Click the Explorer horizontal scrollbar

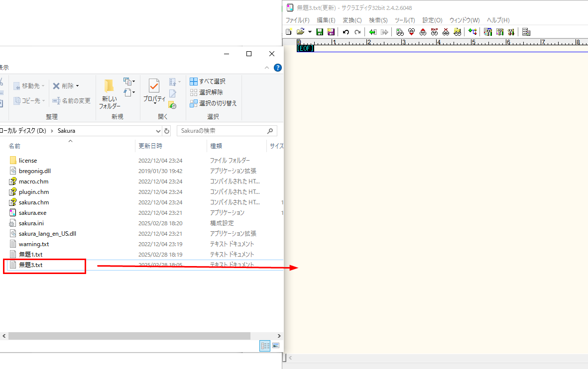click(x=129, y=336)
